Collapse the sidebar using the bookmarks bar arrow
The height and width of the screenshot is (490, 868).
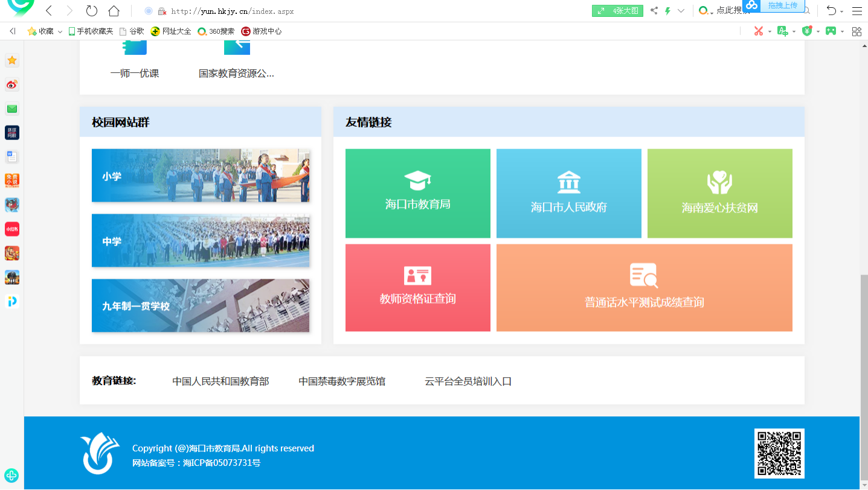(13, 31)
